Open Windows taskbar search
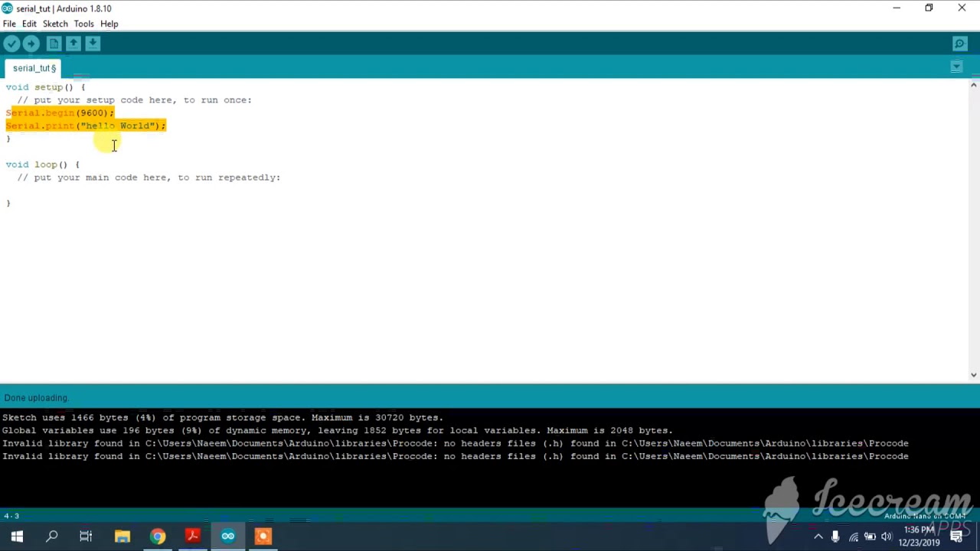The height and width of the screenshot is (551, 980). (52, 536)
